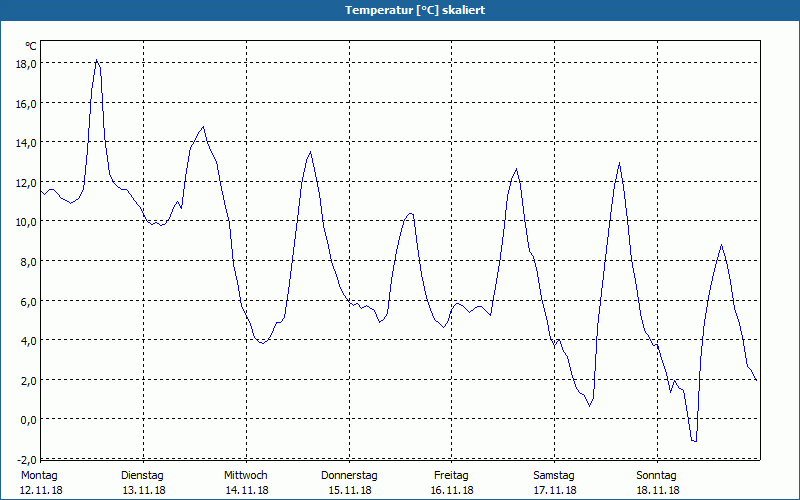The height and width of the screenshot is (500, 800).
Task: Click the 0,0 label on the temperature axis
Action: click(27, 419)
